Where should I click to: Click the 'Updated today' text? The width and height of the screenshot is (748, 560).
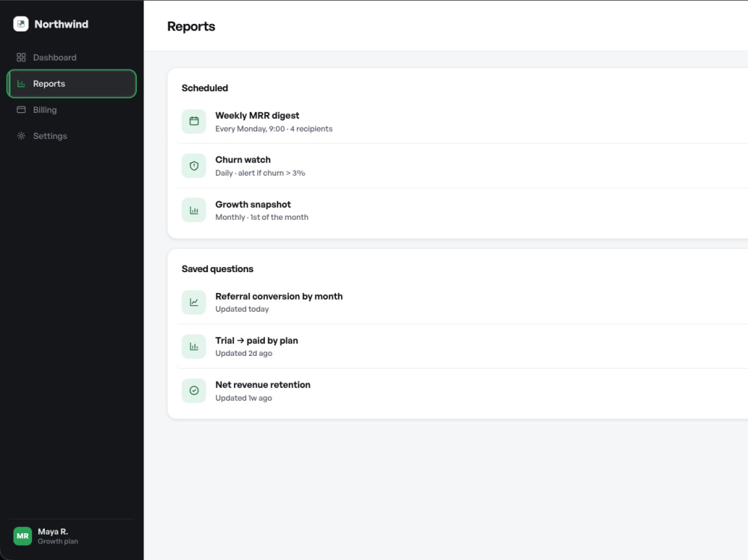242,309
